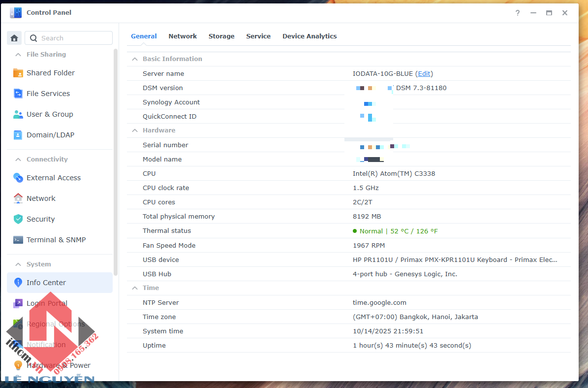Click the help question mark icon
Image resolution: width=588 pixels, height=388 pixels.
pyautogui.click(x=518, y=13)
